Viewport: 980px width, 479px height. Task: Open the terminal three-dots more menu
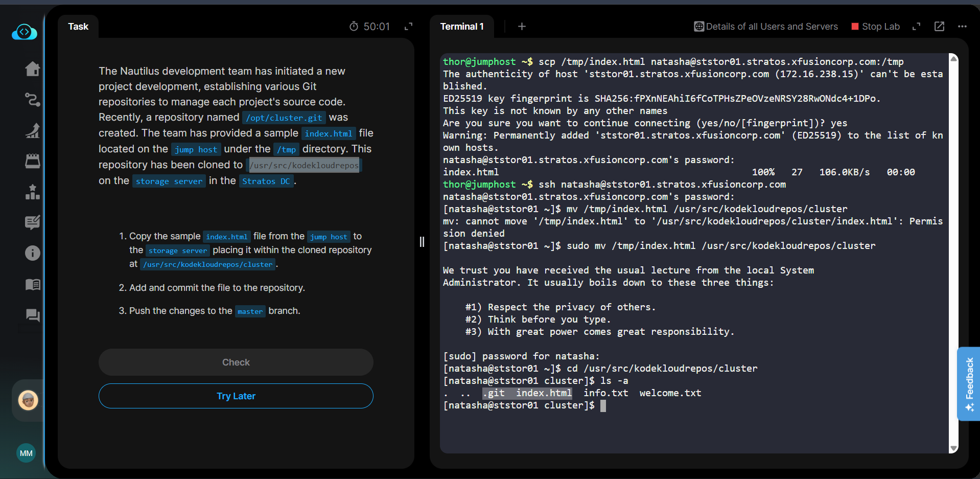pos(962,27)
